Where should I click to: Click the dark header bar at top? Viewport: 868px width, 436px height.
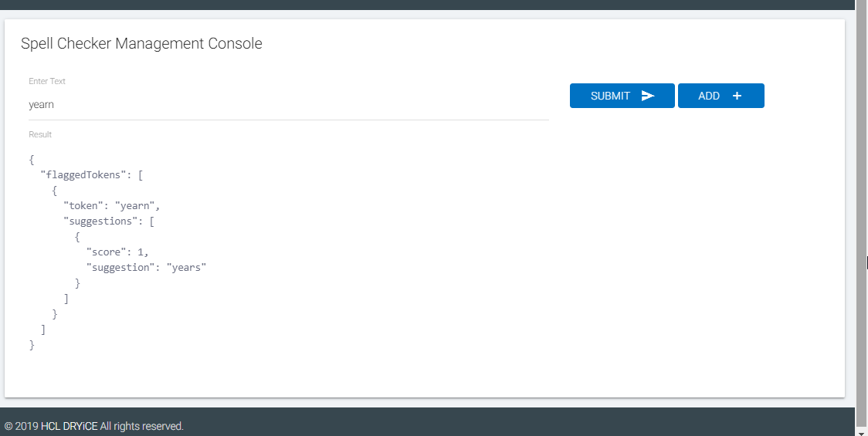427,5
